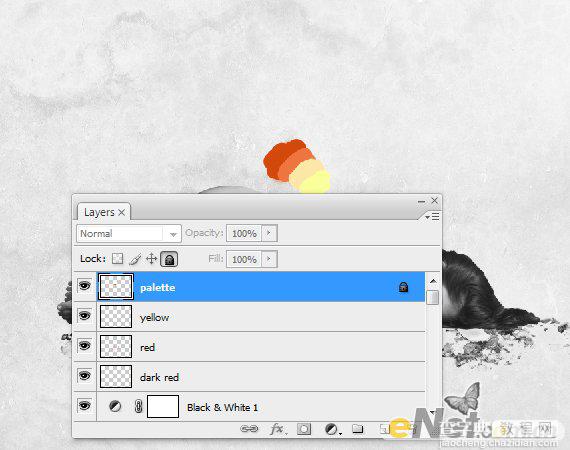Image resolution: width=570 pixels, height=450 pixels.
Task: Add a layer mask with mask icon
Action: (304, 429)
